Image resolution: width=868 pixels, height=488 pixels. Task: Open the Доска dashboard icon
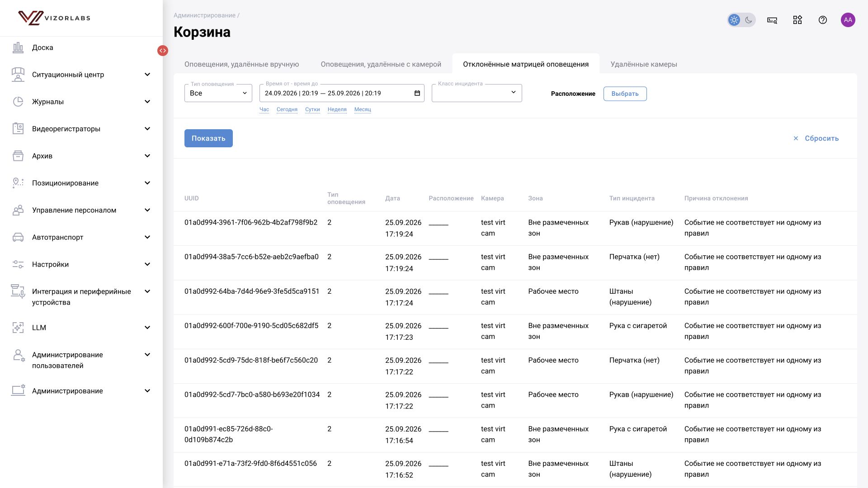pyautogui.click(x=18, y=47)
